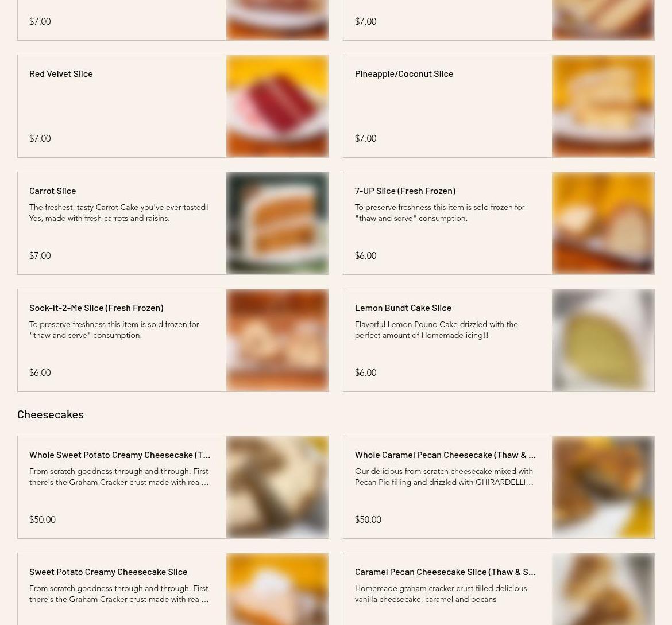Viewport: 672px width, 625px height.
Task: Select the Pineapple/Coconut Slice title
Action: click(x=404, y=73)
